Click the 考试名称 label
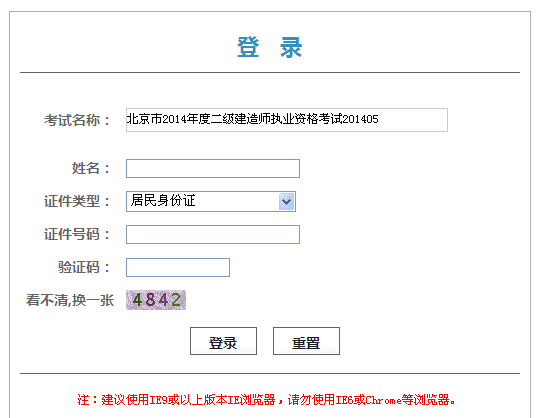 77,120
